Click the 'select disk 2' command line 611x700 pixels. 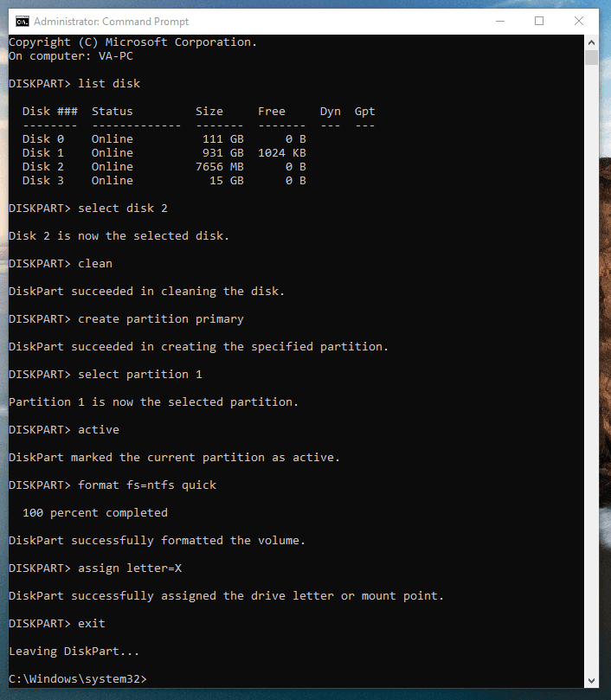pos(88,209)
